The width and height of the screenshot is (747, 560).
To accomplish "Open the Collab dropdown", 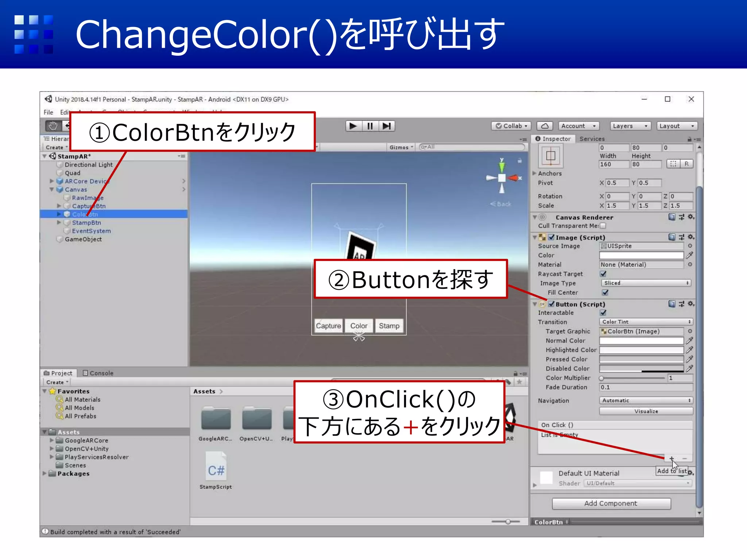I will tap(511, 126).
